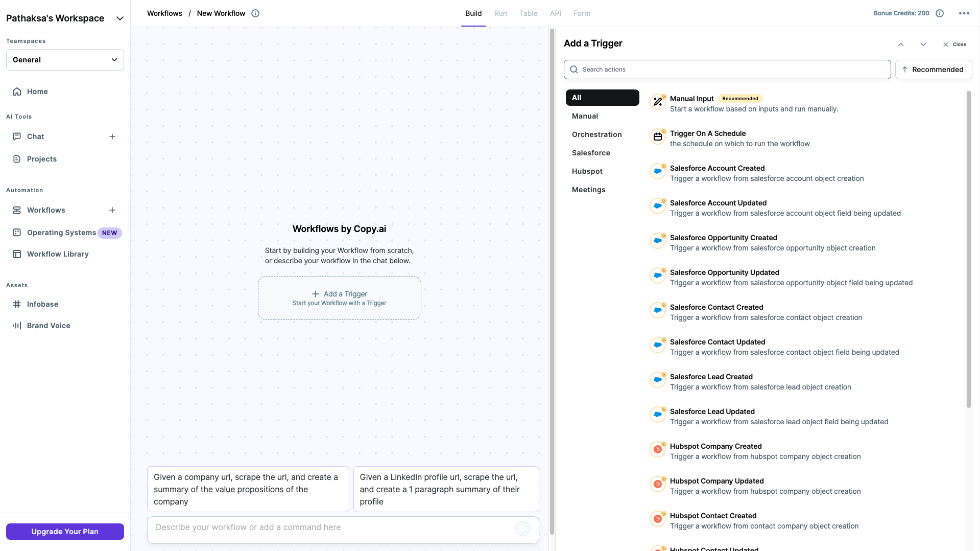Collapse the Pathaksa's Workspace menu
980x551 pixels.
pyautogui.click(x=119, y=18)
